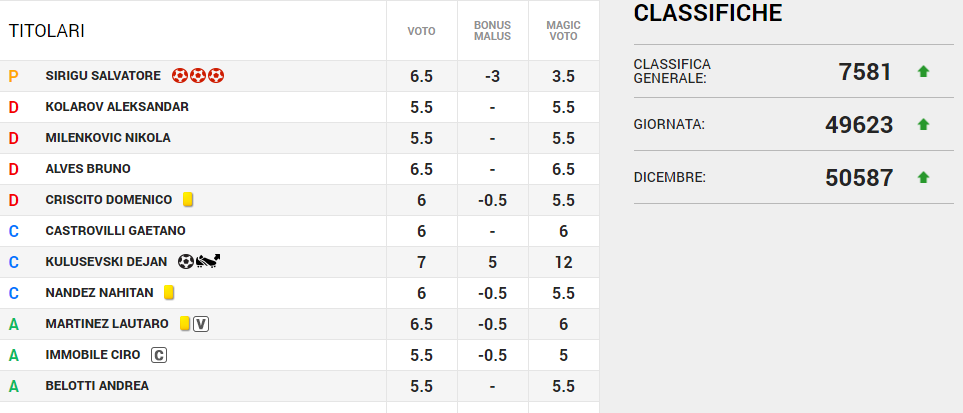Open player Belotti Andrea

(97, 386)
